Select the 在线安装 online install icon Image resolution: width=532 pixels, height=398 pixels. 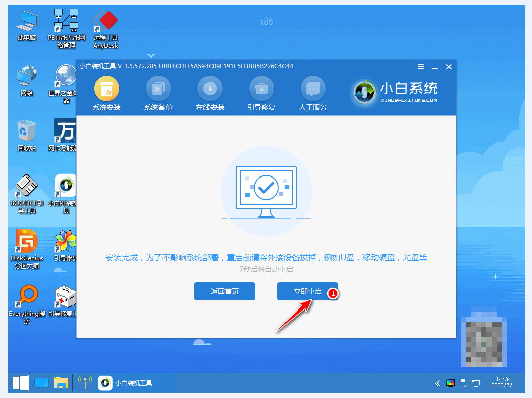click(x=210, y=90)
